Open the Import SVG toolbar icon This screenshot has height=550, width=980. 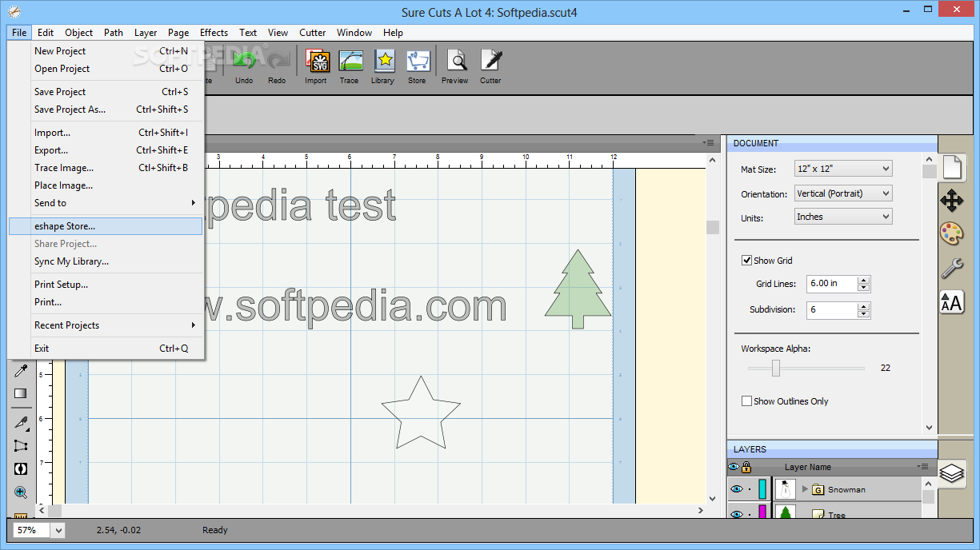point(316,61)
